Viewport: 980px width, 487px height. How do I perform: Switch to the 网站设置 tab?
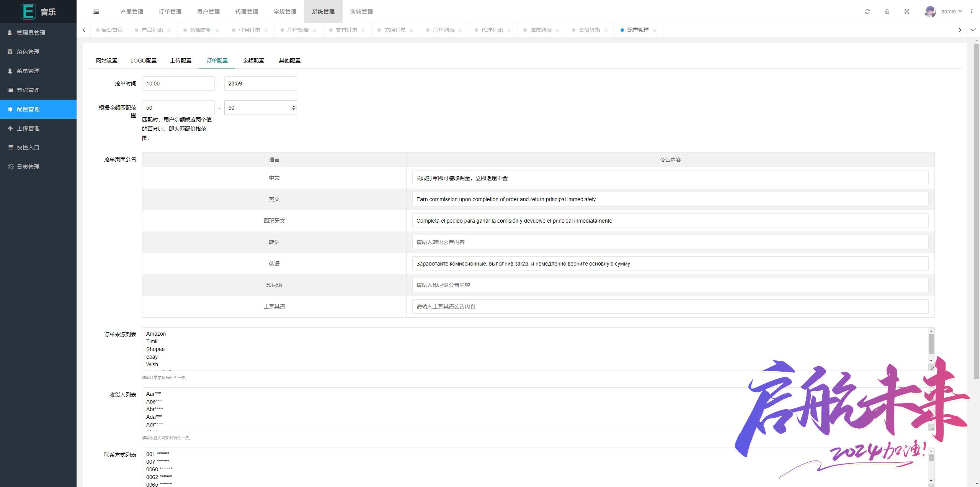click(106, 61)
